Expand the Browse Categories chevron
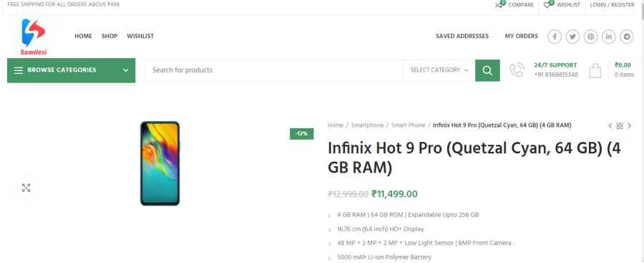This screenshot has width=644, height=263. pyautogui.click(x=126, y=70)
